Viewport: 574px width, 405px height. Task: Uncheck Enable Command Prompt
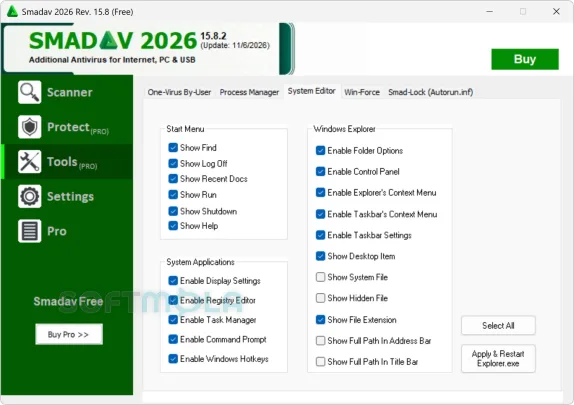(x=173, y=339)
